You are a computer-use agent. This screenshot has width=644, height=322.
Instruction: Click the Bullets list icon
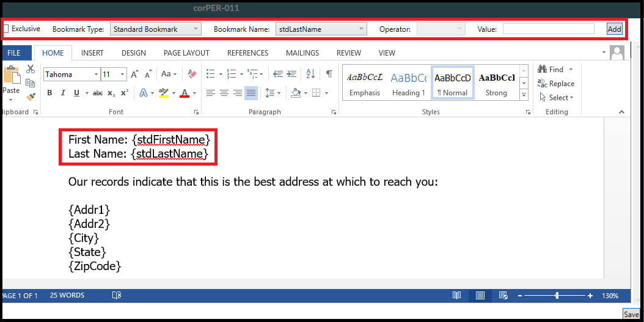pyautogui.click(x=211, y=74)
